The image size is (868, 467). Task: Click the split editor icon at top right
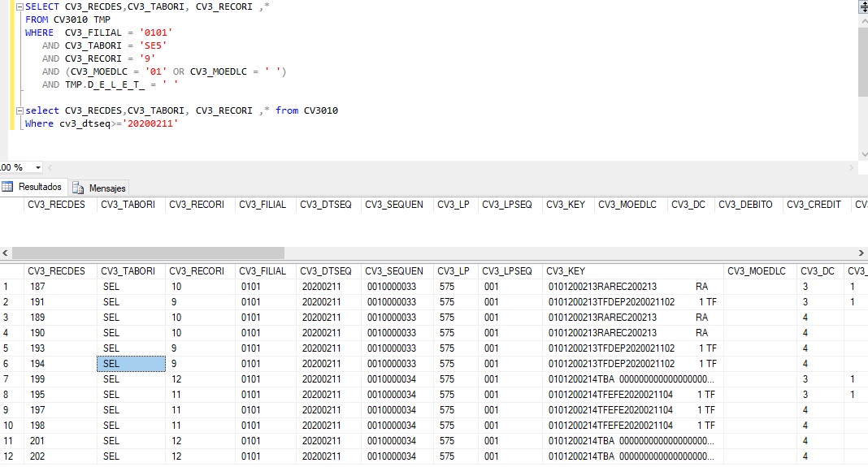tap(862, 6)
